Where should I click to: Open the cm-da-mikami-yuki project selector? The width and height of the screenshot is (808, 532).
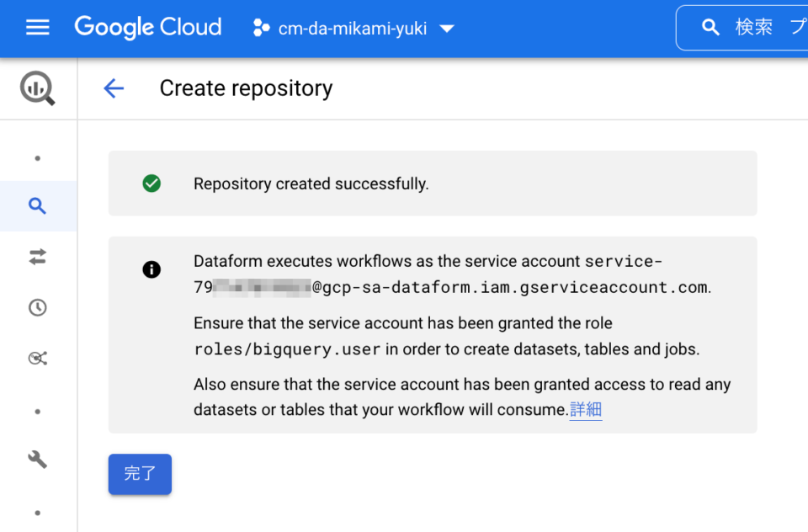(x=353, y=29)
